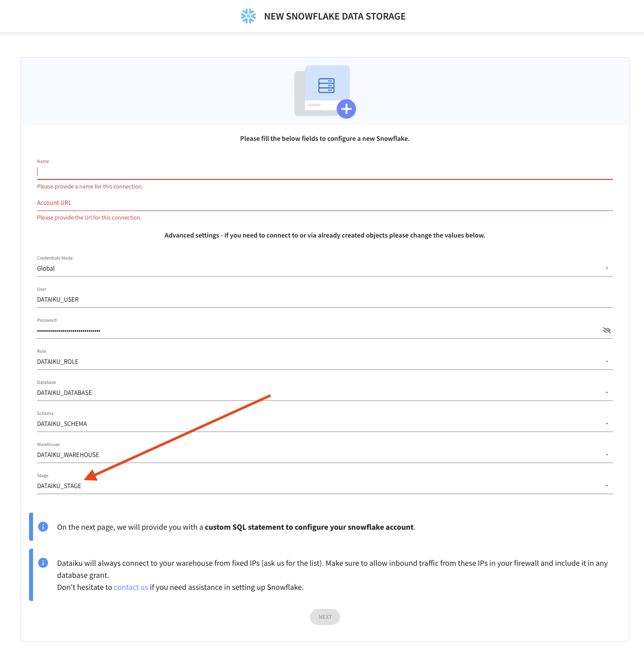This screenshot has height=657, width=644.
Task: Click 'Please fill the below fields' instruction text
Action: point(325,138)
